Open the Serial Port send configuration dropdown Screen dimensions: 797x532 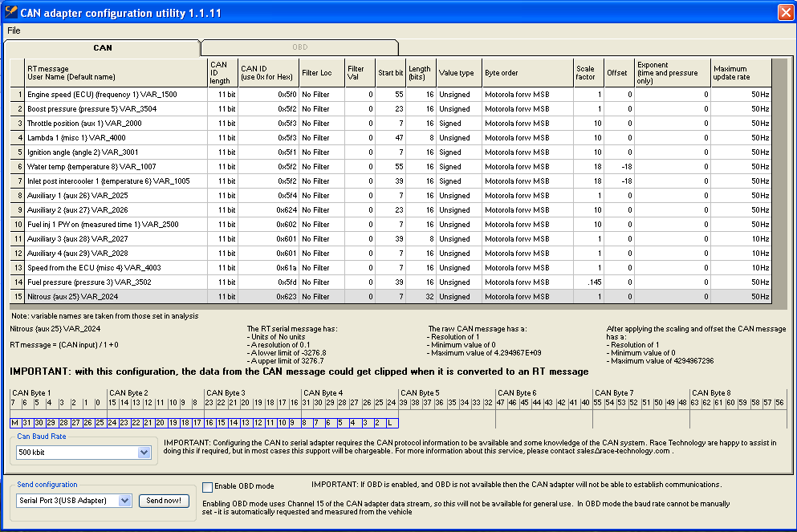124,501
